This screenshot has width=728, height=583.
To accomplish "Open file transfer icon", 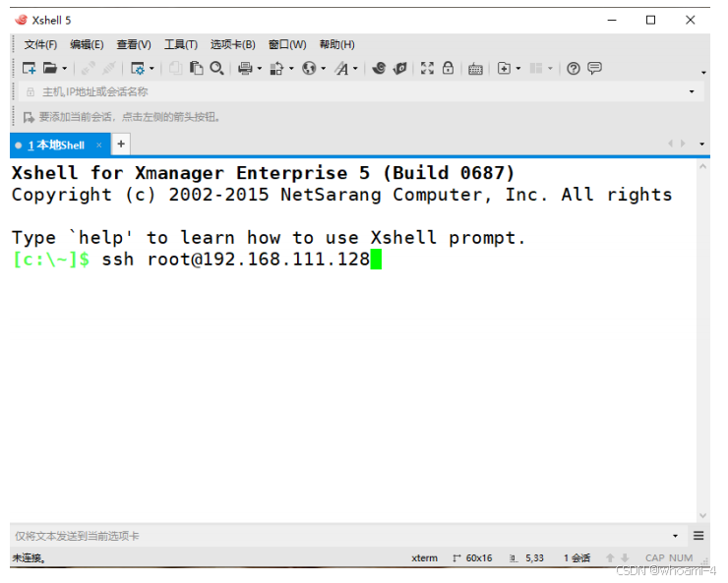I will (x=276, y=69).
